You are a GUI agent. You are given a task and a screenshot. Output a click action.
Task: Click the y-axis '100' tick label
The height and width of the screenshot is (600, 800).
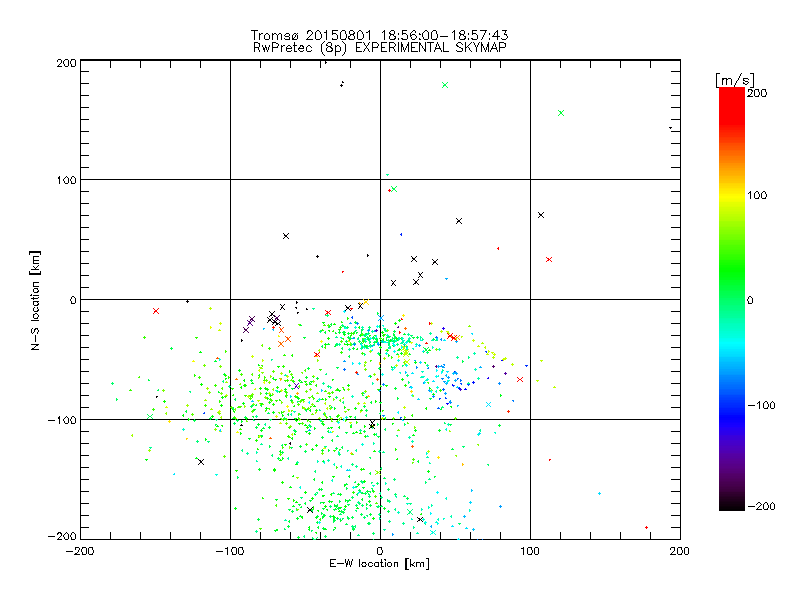pos(66,181)
